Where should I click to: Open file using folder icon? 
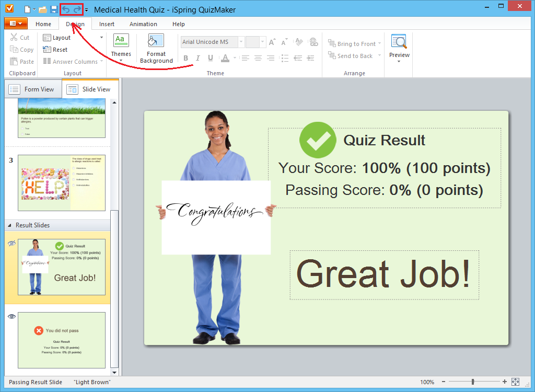coord(43,9)
